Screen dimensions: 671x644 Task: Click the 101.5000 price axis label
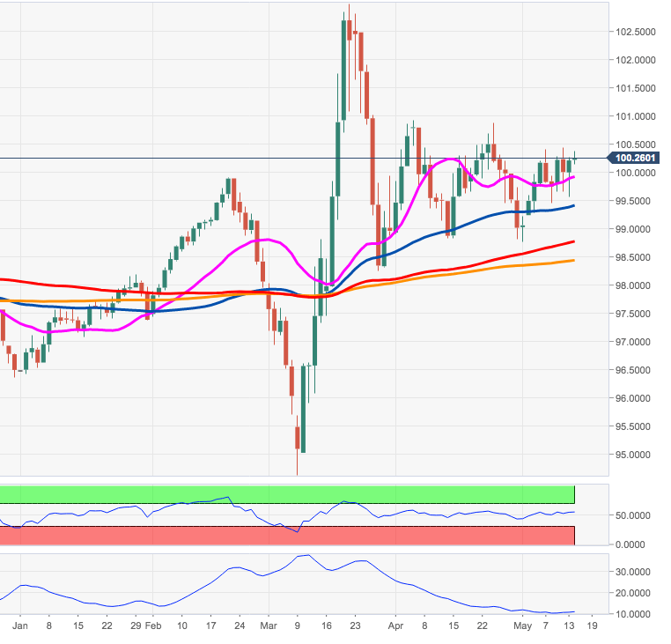tap(636, 88)
